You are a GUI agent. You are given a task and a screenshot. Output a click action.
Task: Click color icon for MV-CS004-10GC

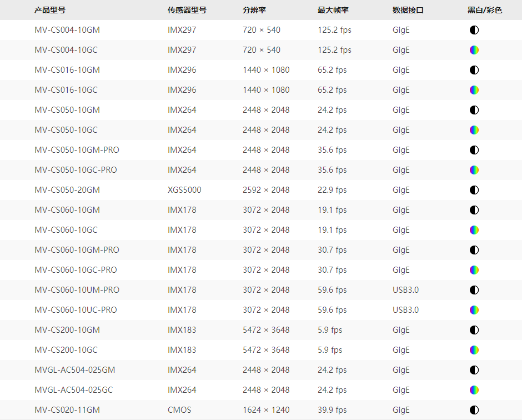tap(474, 50)
